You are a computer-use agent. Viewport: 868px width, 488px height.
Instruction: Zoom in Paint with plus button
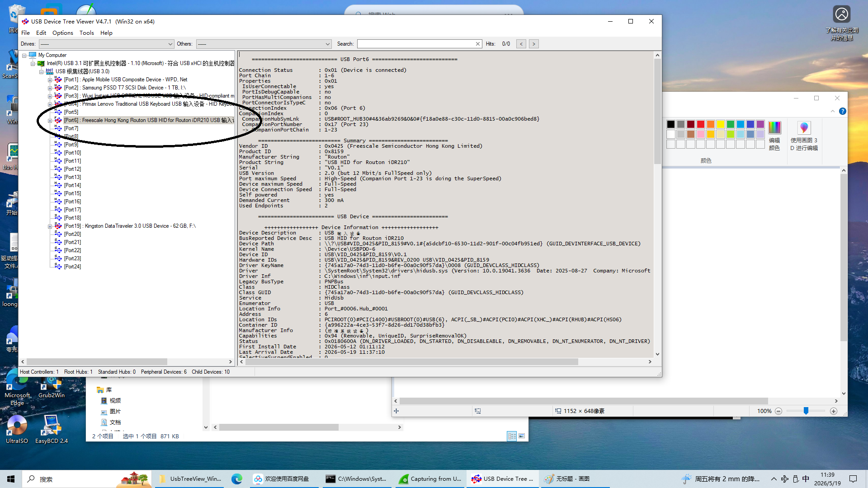[834, 411]
